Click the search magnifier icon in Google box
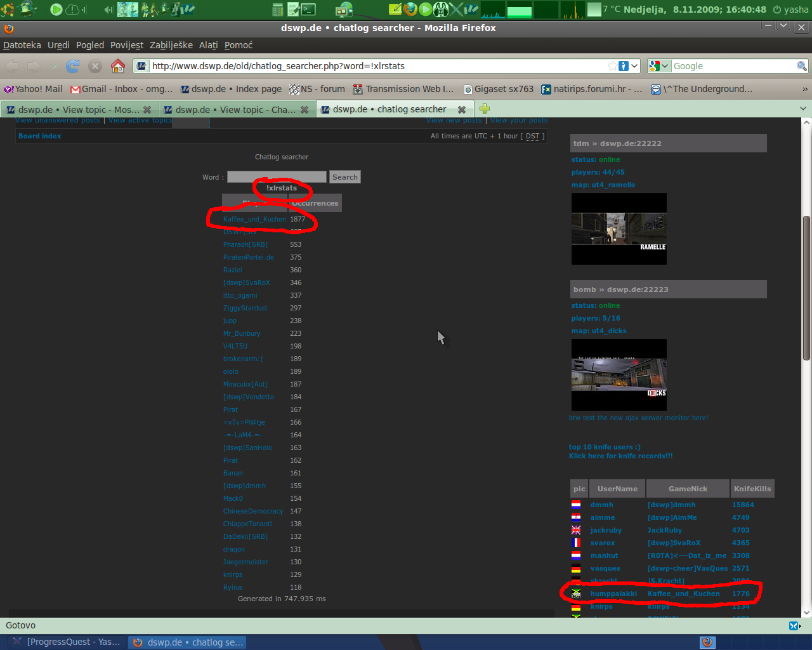 coord(802,66)
